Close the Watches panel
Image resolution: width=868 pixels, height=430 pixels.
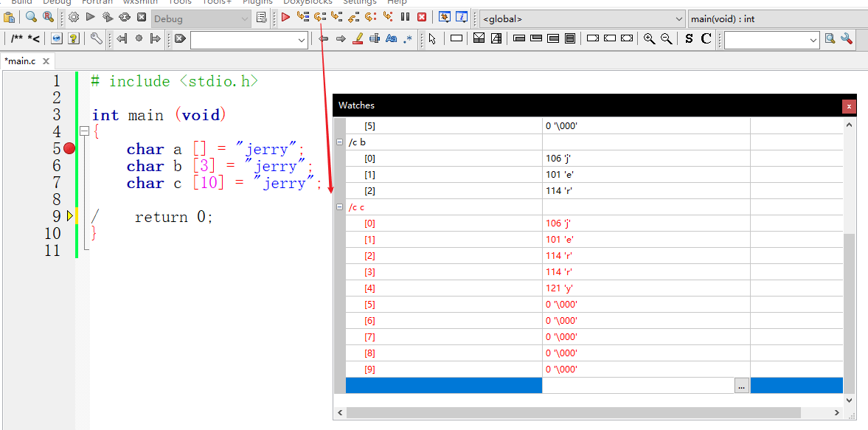[849, 106]
